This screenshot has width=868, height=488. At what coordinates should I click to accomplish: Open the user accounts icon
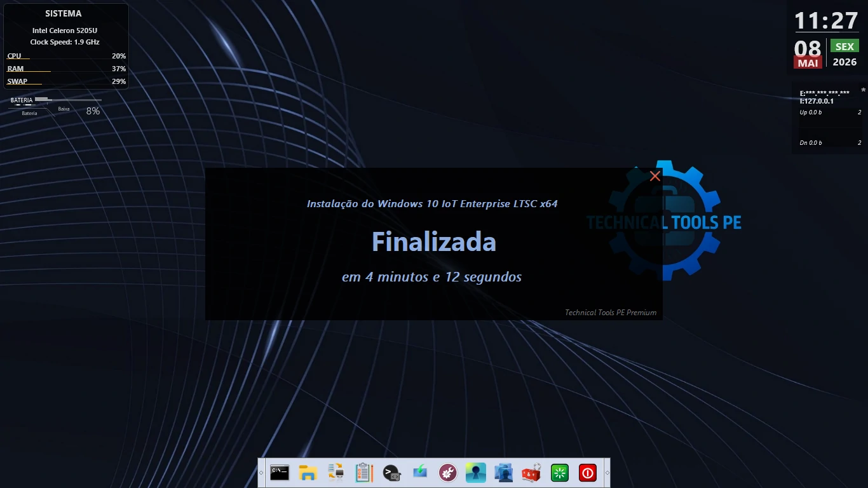[x=503, y=473]
